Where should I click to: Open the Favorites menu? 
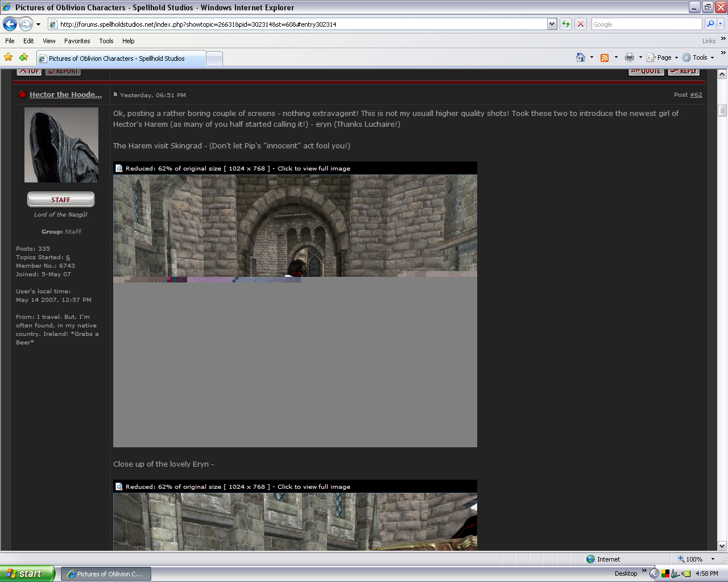pyautogui.click(x=77, y=41)
